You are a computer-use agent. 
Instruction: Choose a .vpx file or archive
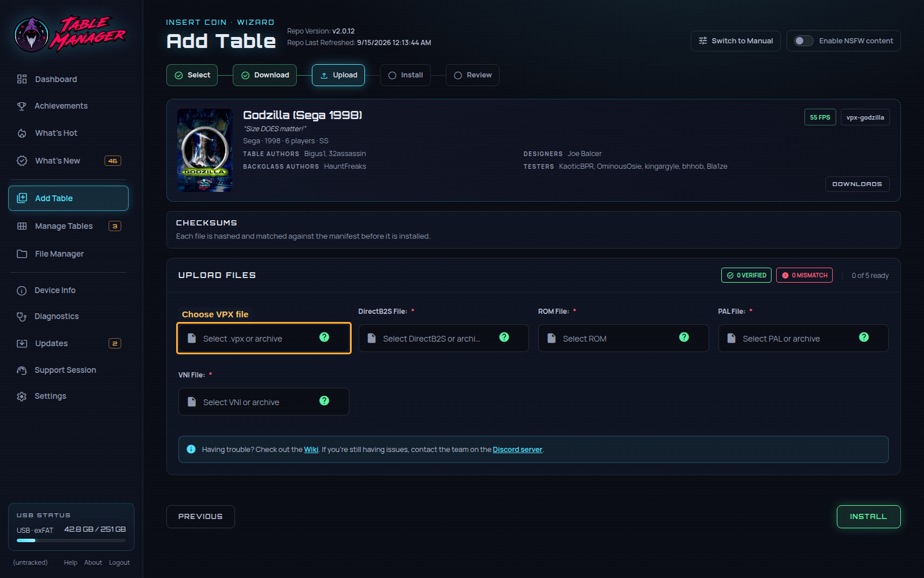(264, 338)
